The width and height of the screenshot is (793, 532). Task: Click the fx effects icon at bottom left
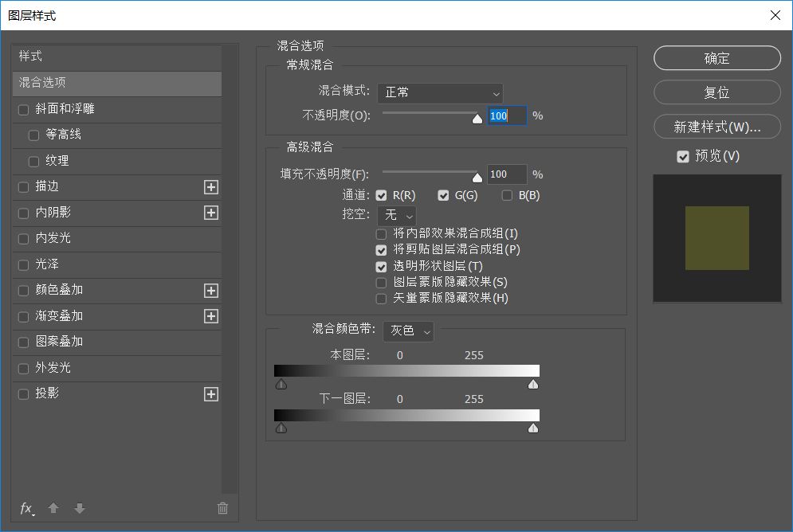point(26,508)
